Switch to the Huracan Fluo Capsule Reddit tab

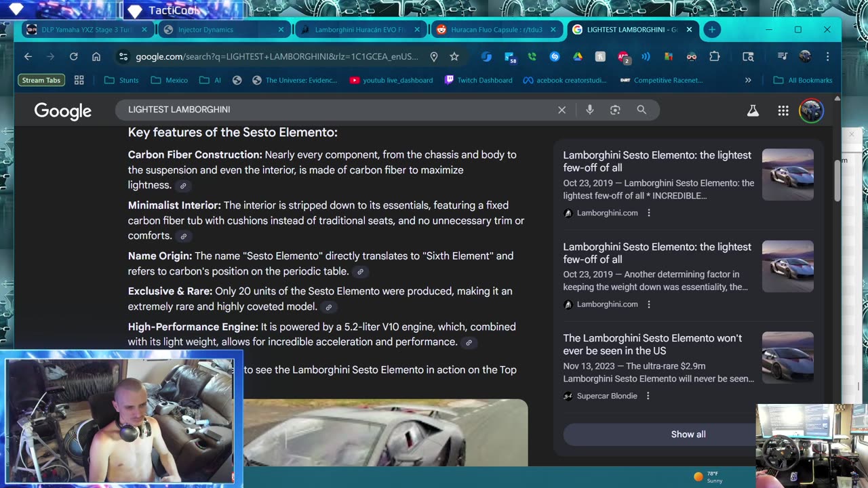pyautogui.click(x=497, y=30)
